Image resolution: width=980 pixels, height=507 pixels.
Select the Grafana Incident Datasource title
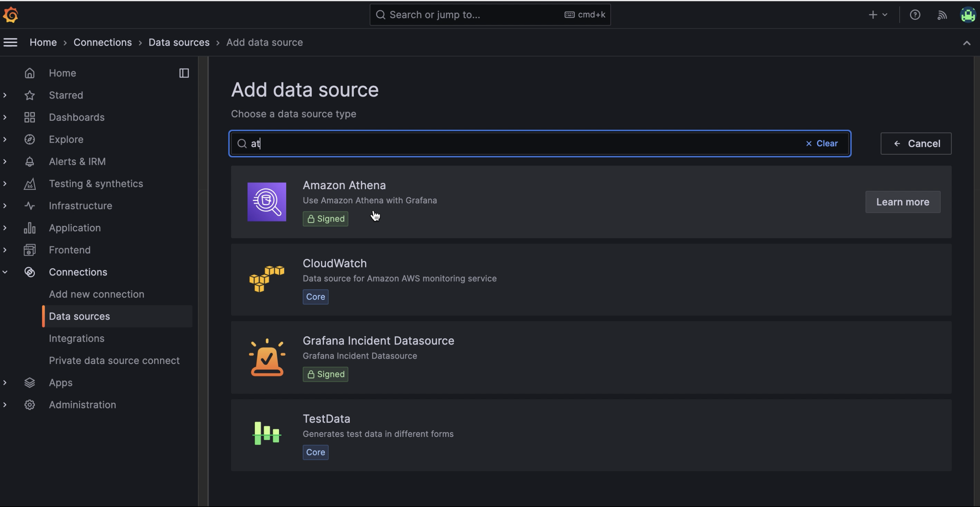point(378,341)
